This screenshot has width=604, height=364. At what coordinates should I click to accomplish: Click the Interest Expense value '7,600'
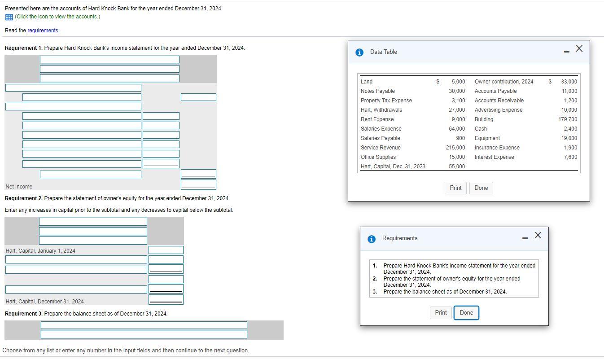570,157
